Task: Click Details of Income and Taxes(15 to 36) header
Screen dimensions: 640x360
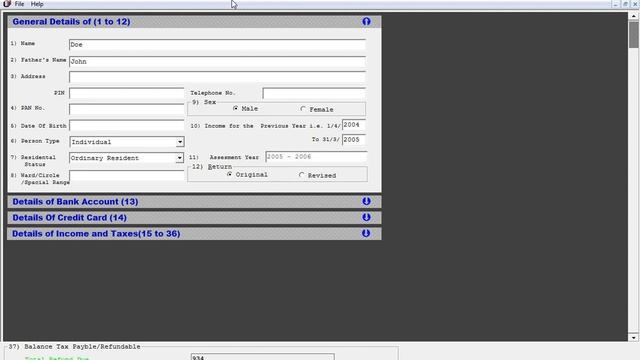Action: click(x=194, y=233)
